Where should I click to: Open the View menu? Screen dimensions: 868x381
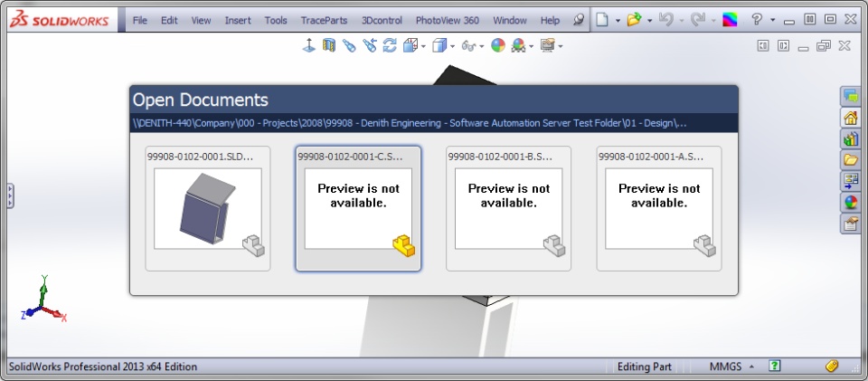[x=201, y=21]
